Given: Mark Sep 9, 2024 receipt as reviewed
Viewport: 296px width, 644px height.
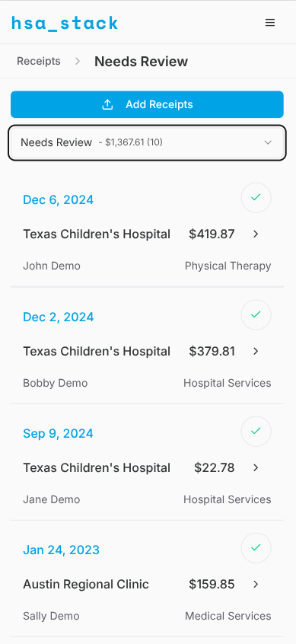Looking at the screenshot, I should pyautogui.click(x=256, y=432).
